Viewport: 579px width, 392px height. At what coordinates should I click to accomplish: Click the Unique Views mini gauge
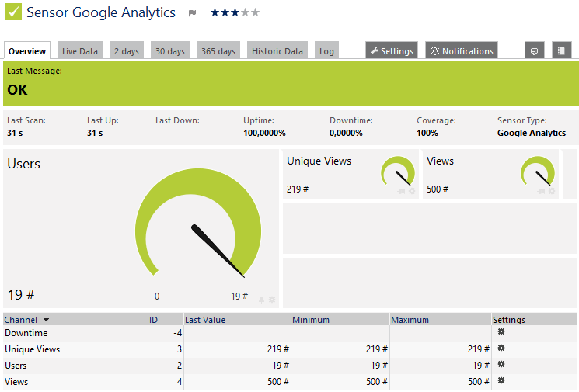(398, 171)
